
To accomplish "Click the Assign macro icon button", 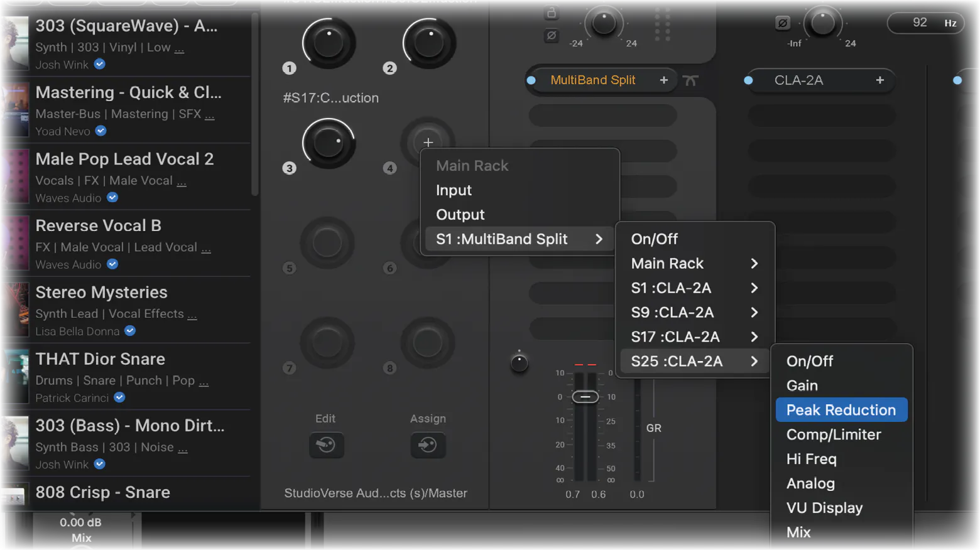I will coord(428,445).
